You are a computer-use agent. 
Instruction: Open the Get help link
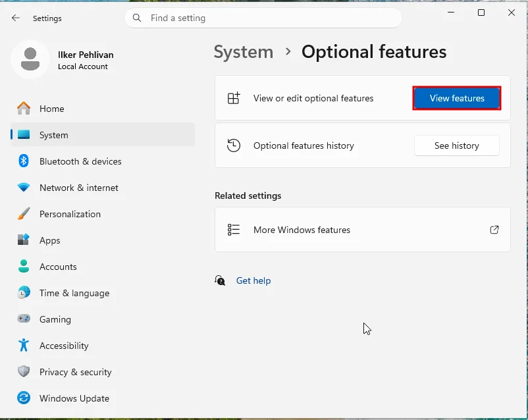click(x=253, y=280)
